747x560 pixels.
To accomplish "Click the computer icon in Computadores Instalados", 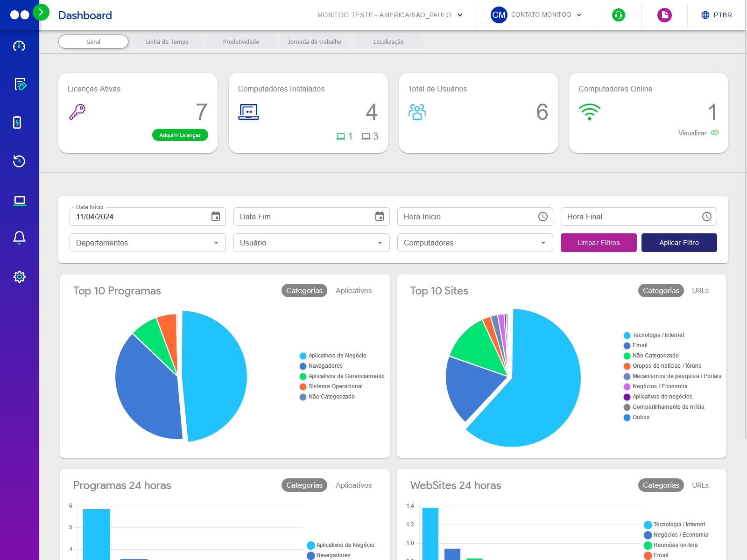I will pyautogui.click(x=248, y=112).
